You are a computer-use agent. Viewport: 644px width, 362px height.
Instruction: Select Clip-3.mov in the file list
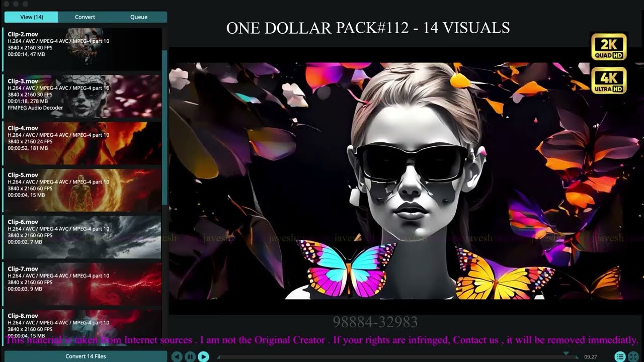[82, 96]
